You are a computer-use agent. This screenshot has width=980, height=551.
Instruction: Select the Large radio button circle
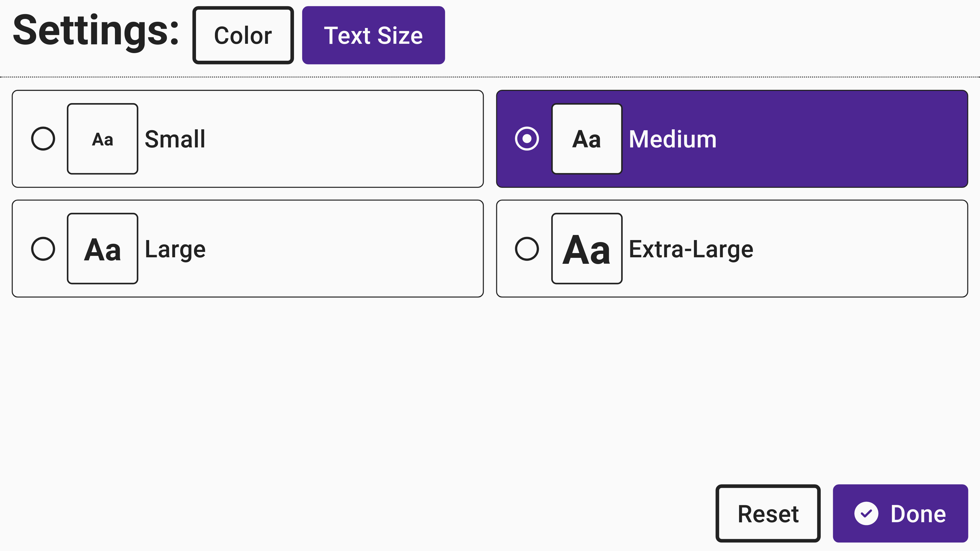click(x=43, y=249)
